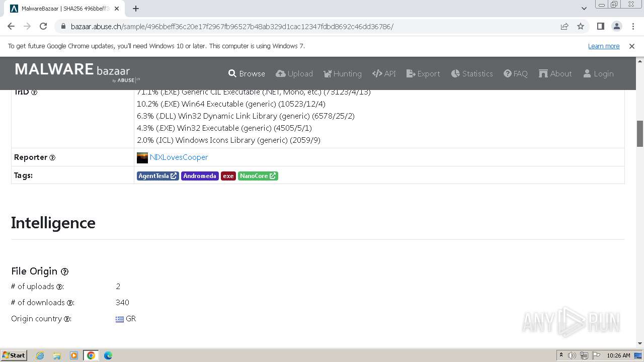Viewport: 644px width, 362px height.
Task: Open the API navigation item
Action: point(384,73)
